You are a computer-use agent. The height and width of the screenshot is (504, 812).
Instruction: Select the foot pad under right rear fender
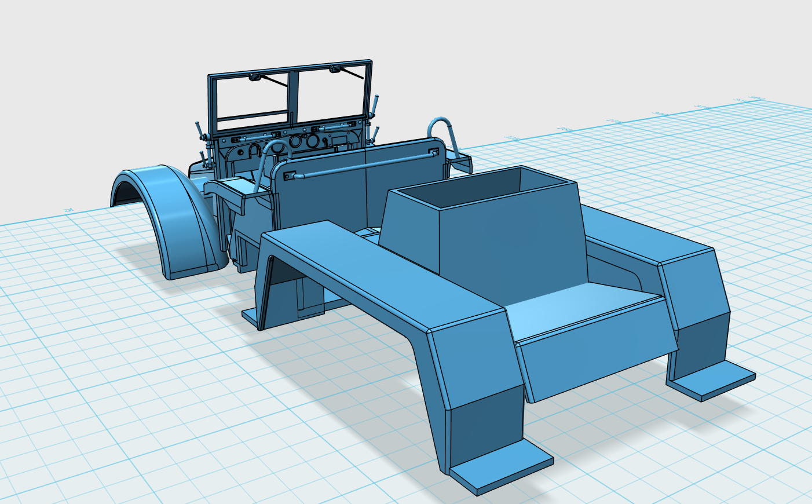712,379
